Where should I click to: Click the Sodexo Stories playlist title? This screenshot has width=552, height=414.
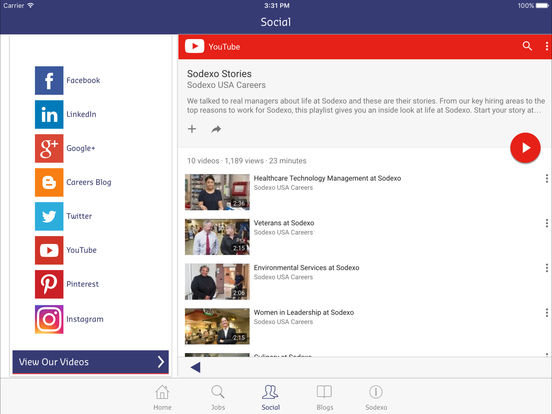[219, 74]
